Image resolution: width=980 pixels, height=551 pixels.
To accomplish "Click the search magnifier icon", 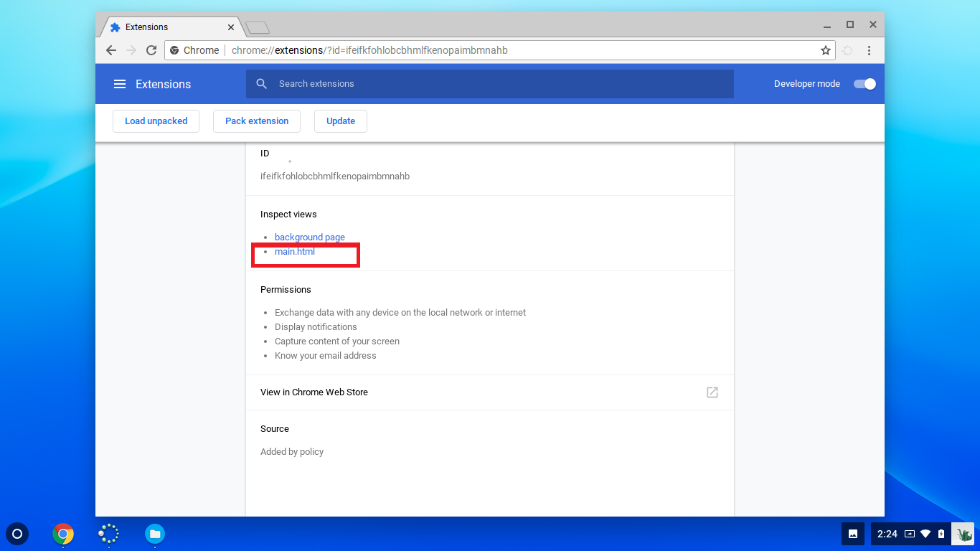I will pyautogui.click(x=262, y=84).
